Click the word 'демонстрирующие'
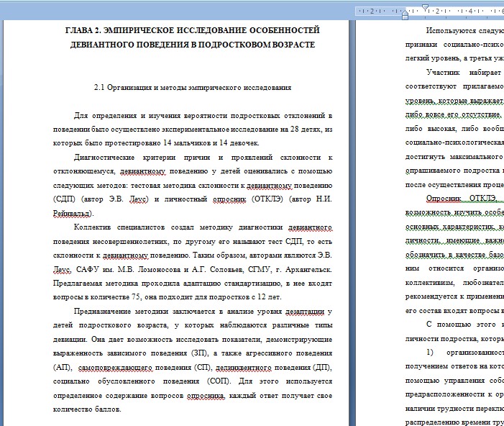Image resolution: width=504 pixels, height=426 pixels. pos(299,340)
